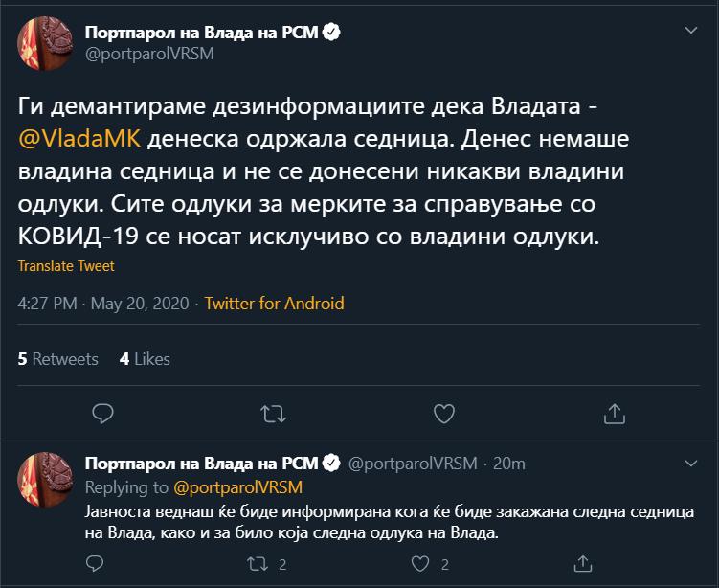Open the main tweet's more options chevron
Image resolution: width=719 pixels, height=588 pixels.
[691, 32]
